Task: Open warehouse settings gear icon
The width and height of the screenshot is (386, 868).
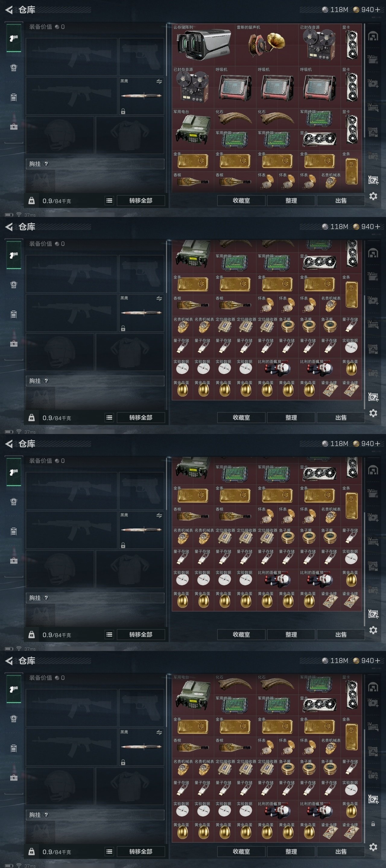Action: tap(373, 196)
